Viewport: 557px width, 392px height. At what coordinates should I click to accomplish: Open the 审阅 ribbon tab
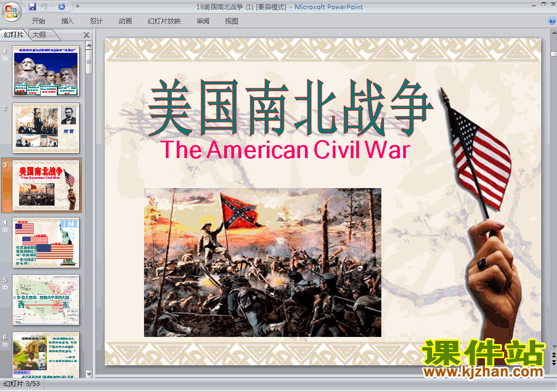[x=203, y=21]
